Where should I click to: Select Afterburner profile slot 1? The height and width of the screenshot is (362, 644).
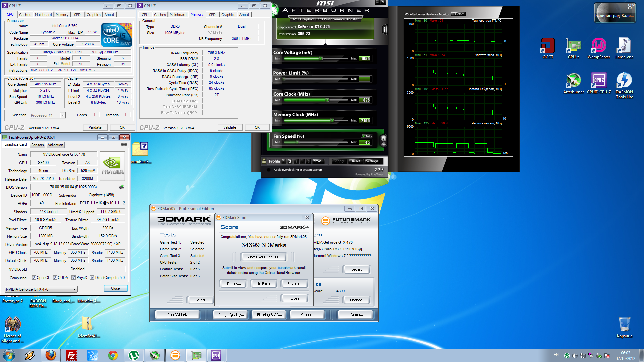click(x=284, y=161)
